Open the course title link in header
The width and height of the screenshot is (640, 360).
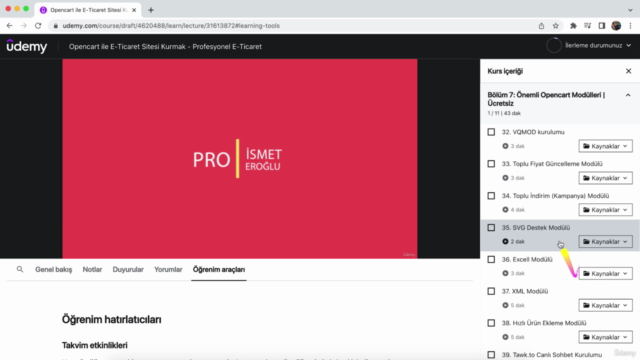click(x=165, y=47)
